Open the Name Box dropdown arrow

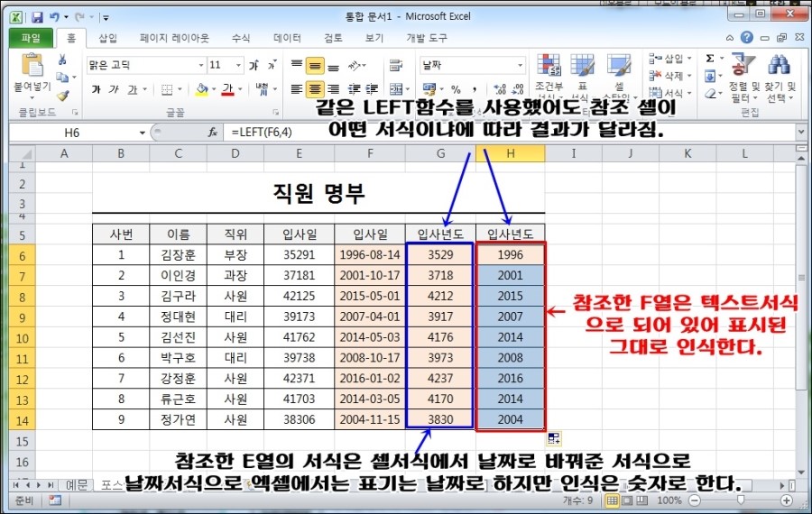[x=142, y=133]
